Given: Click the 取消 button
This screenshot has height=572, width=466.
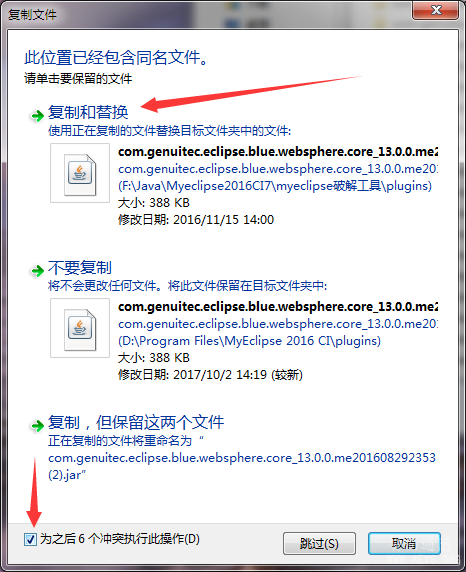Looking at the screenshot, I should (404, 544).
